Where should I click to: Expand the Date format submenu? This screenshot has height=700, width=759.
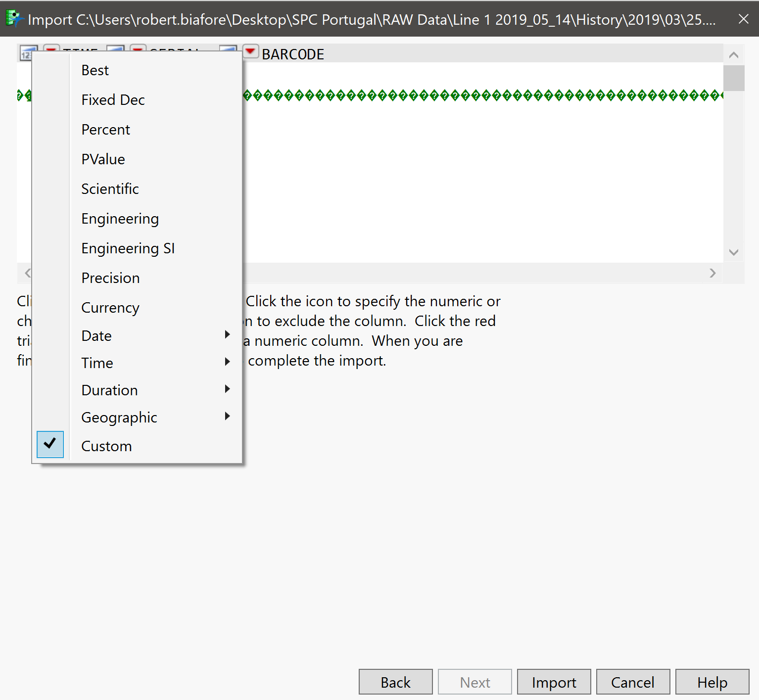point(95,335)
